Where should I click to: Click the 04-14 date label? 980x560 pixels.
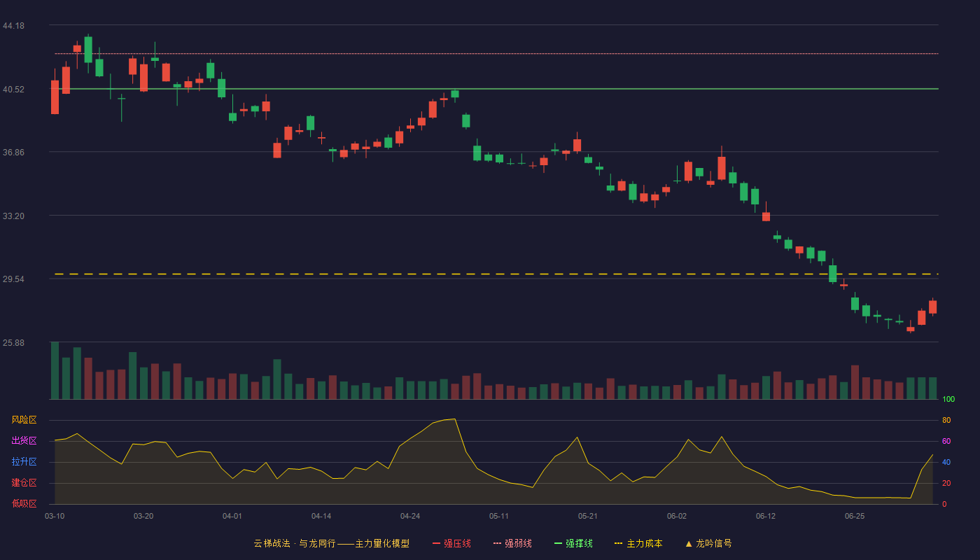pos(321,516)
